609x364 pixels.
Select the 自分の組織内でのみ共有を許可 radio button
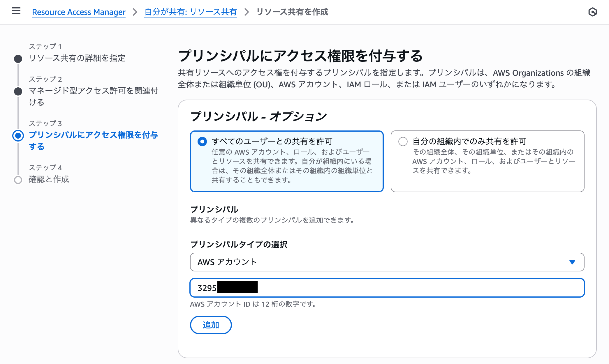(x=403, y=141)
